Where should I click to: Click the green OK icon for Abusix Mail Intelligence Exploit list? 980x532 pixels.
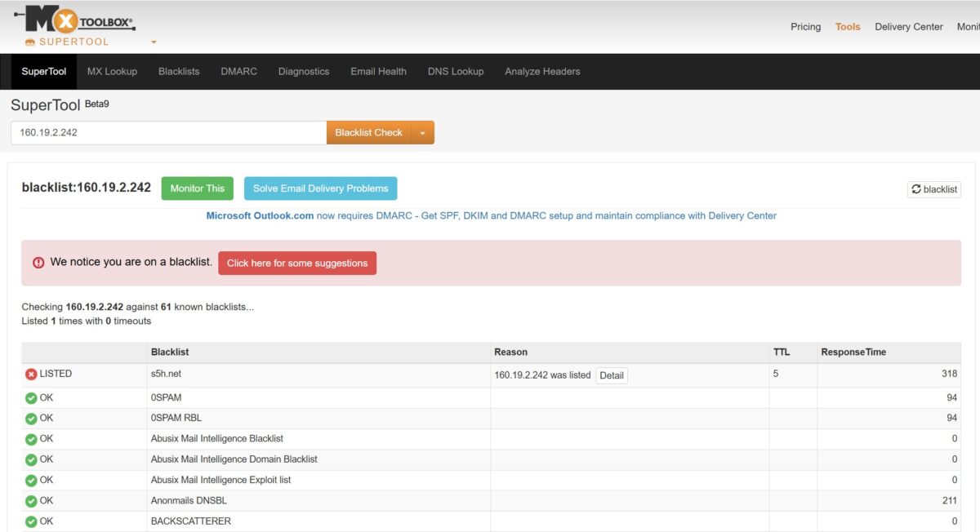(31, 481)
